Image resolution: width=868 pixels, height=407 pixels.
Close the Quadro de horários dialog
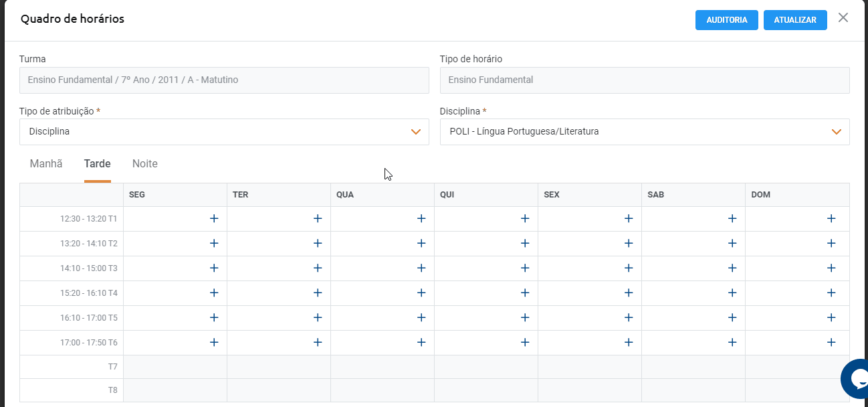[x=843, y=18]
